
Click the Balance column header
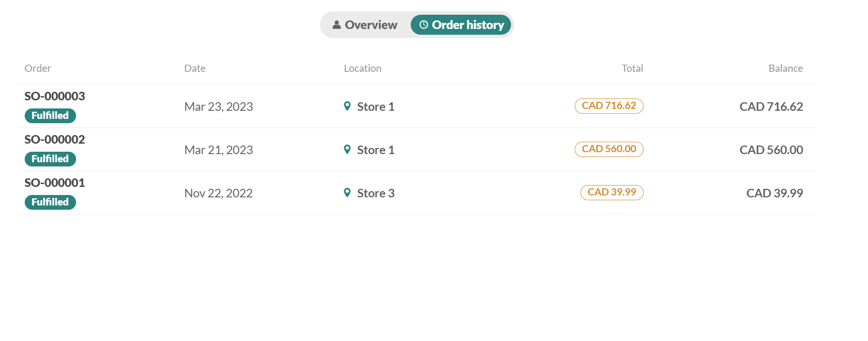click(x=785, y=68)
